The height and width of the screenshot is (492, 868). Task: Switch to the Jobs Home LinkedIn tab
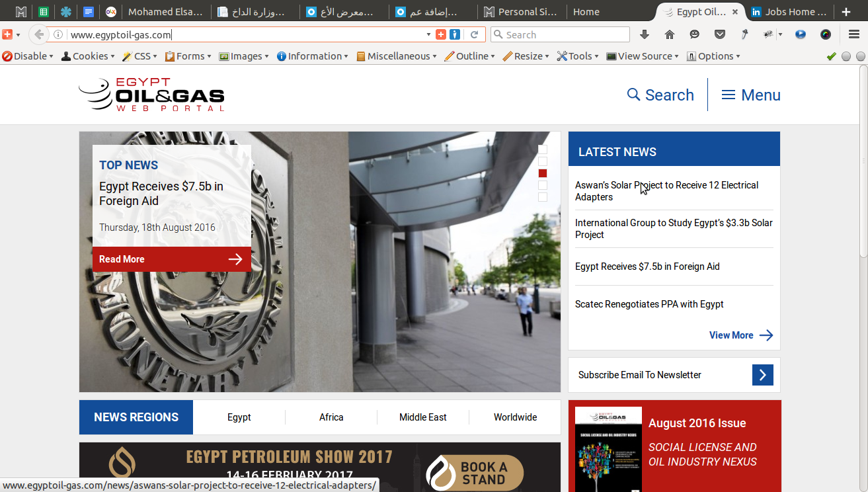789,12
